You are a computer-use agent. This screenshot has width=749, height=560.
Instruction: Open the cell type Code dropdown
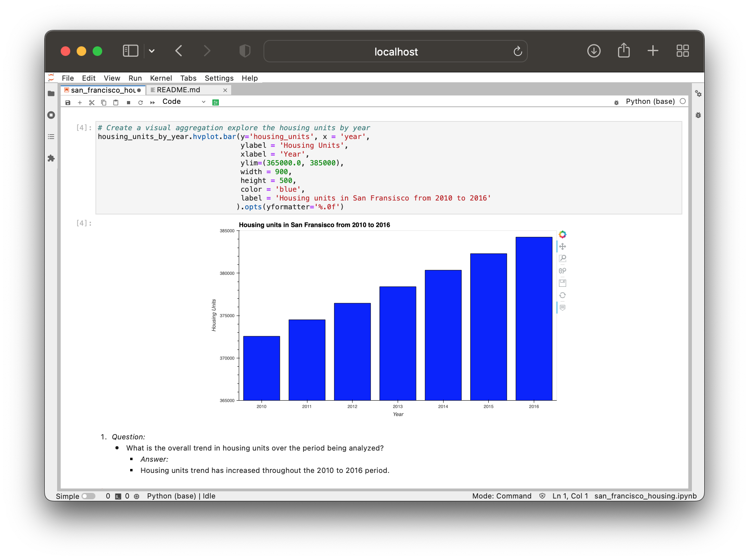(184, 102)
